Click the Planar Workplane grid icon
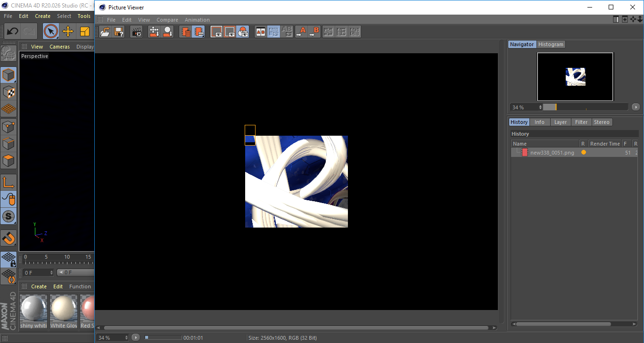This screenshot has width=644, height=343. click(8, 276)
